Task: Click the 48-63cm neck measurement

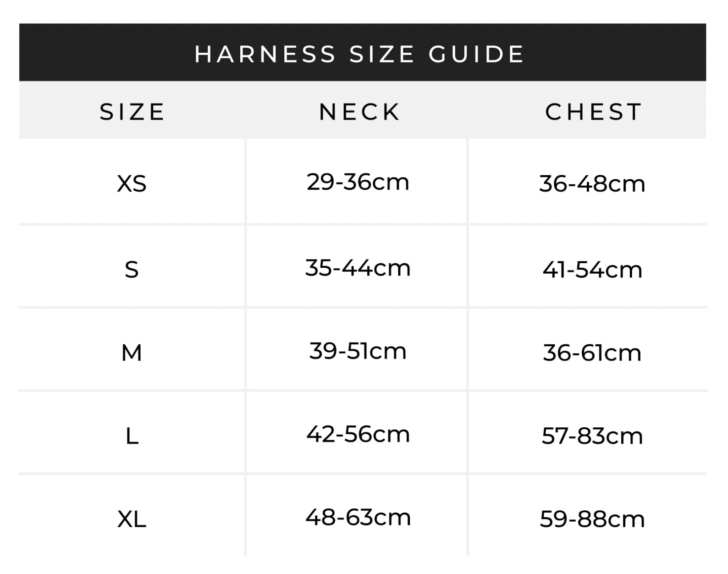Action: (x=358, y=518)
